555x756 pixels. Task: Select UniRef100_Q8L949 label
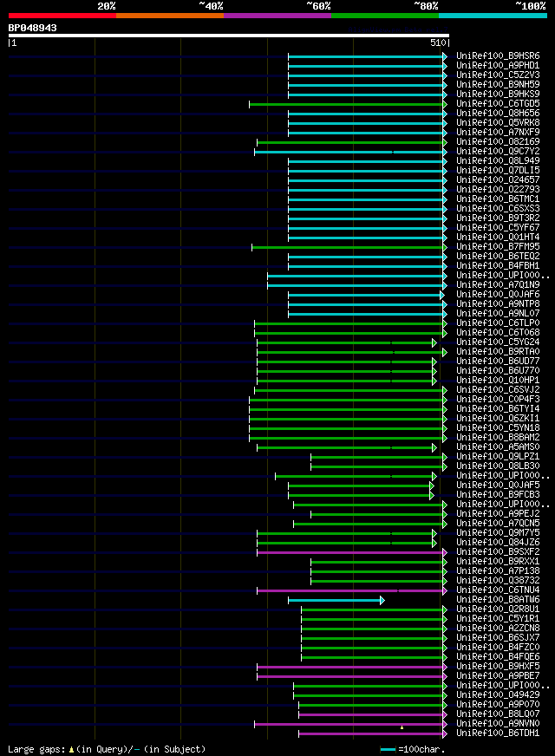[498, 161]
